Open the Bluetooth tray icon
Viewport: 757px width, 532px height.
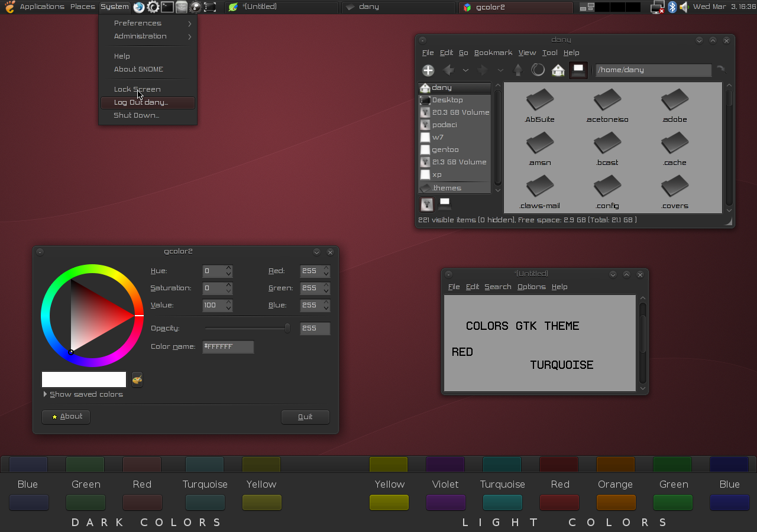click(672, 7)
